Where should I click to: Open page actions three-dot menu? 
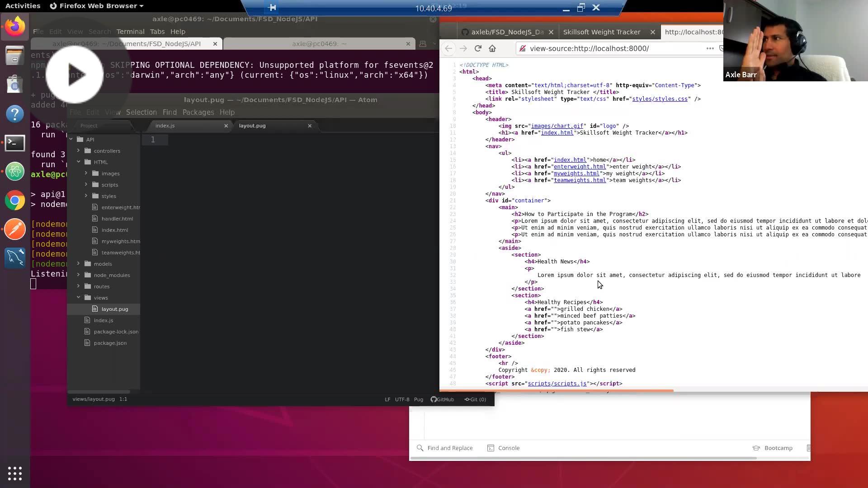point(710,48)
